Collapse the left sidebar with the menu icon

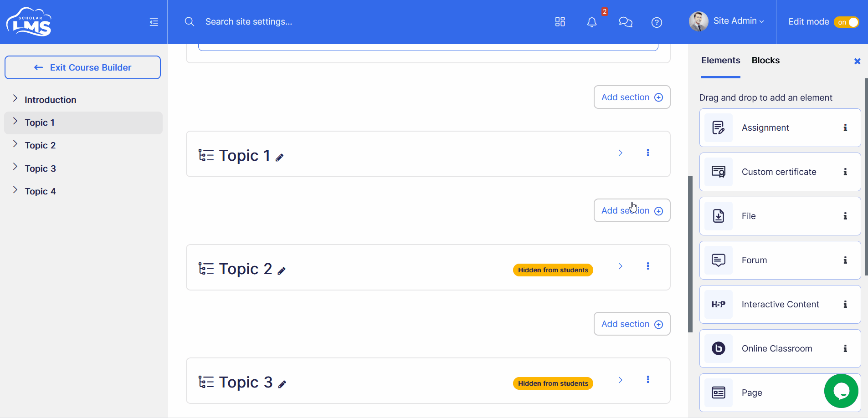154,22
